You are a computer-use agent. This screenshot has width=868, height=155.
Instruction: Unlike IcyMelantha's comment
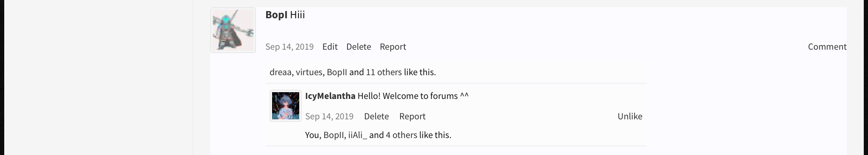pos(630,116)
